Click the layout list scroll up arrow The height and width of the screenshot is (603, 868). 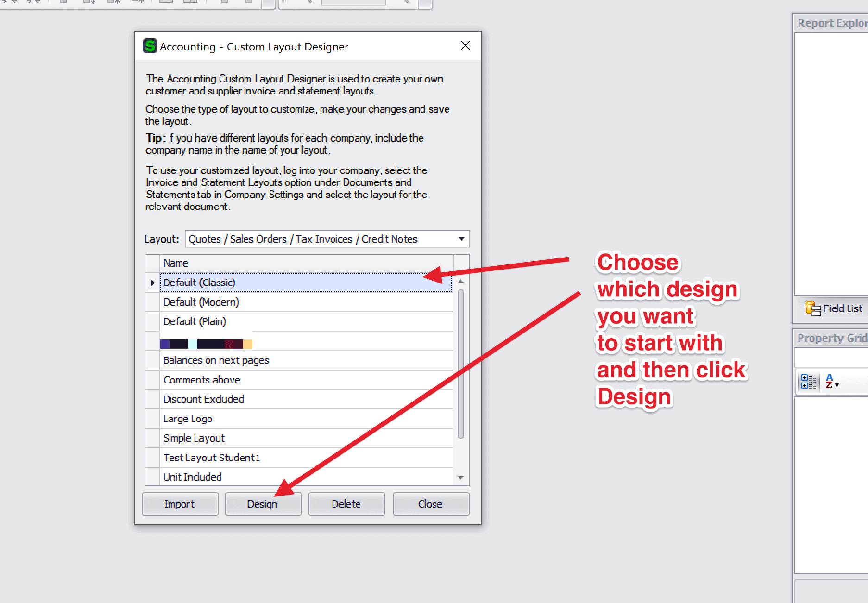(x=461, y=281)
